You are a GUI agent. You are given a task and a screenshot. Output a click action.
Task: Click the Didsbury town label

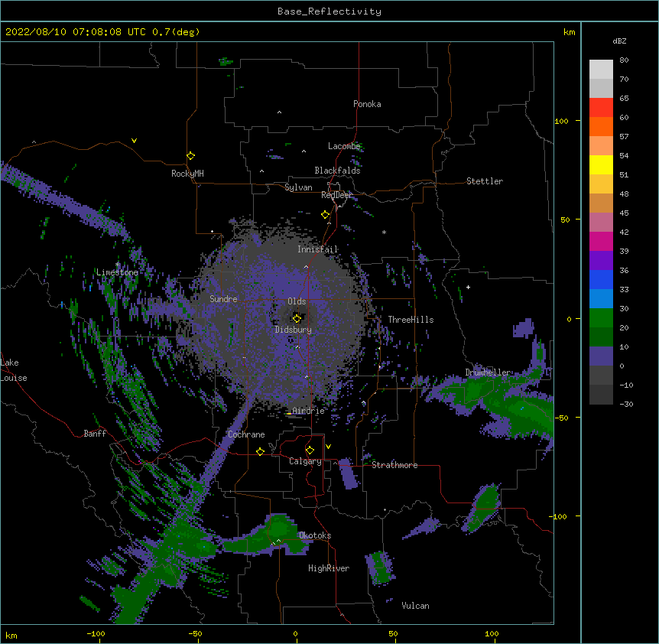pyautogui.click(x=294, y=330)
